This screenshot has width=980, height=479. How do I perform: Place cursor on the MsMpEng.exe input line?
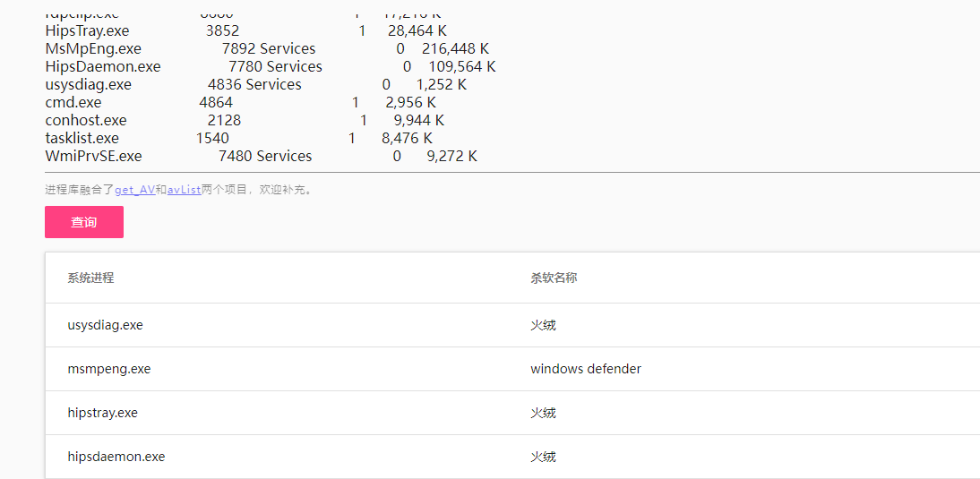(x=267, y=48)
